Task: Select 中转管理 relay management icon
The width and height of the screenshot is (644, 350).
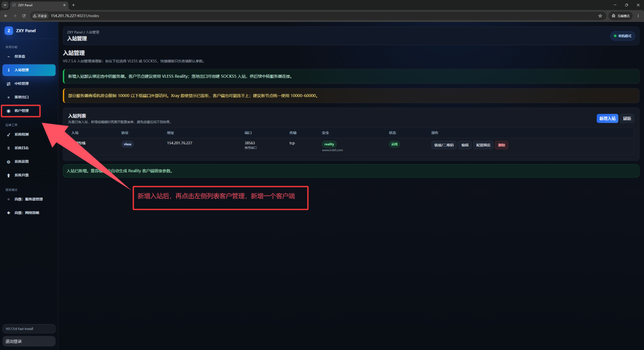Action: point(9,84)
